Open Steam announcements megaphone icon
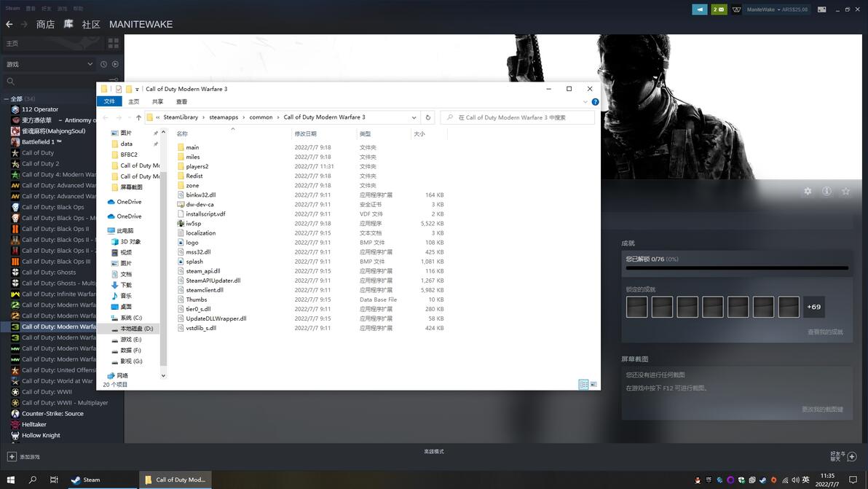Screen dimensions: 868x489 [x=700, y=9]
